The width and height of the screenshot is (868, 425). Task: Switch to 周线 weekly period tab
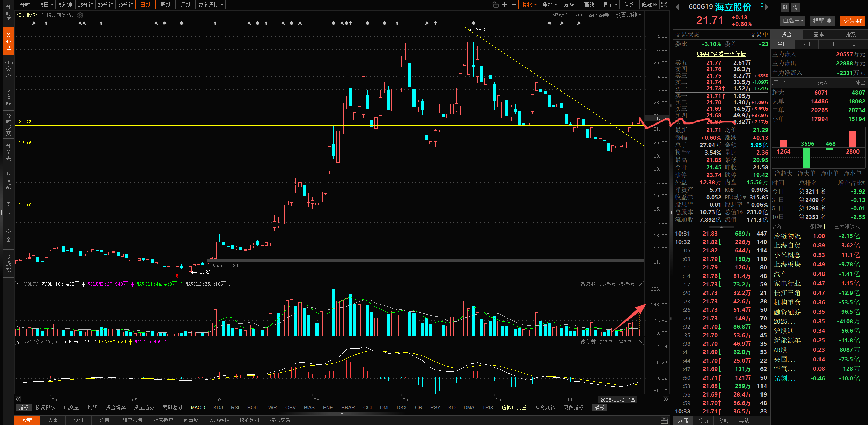pos(166,5)
